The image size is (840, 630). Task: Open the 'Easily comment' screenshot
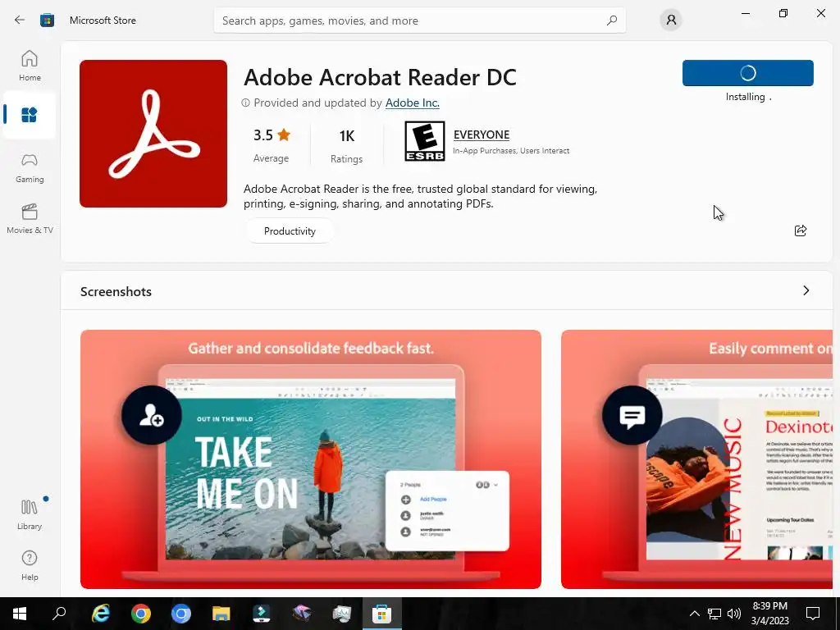696,459
